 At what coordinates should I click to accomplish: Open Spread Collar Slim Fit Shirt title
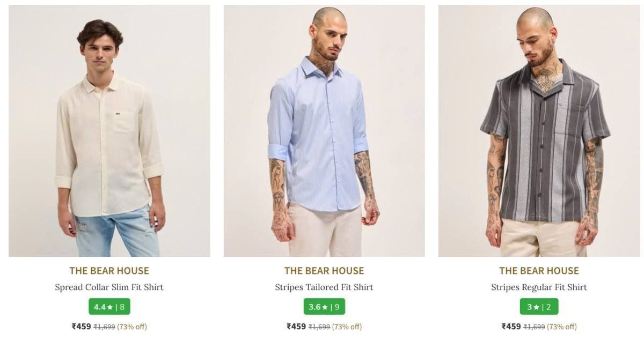click(x=109, y=287)
